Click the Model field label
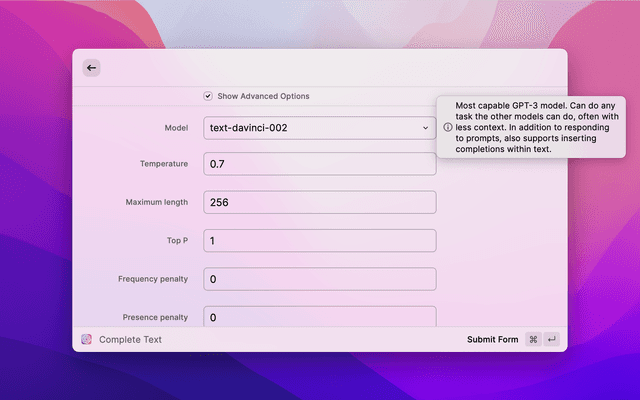The height and width of the screenshot is (400, 640). (175, 128)
